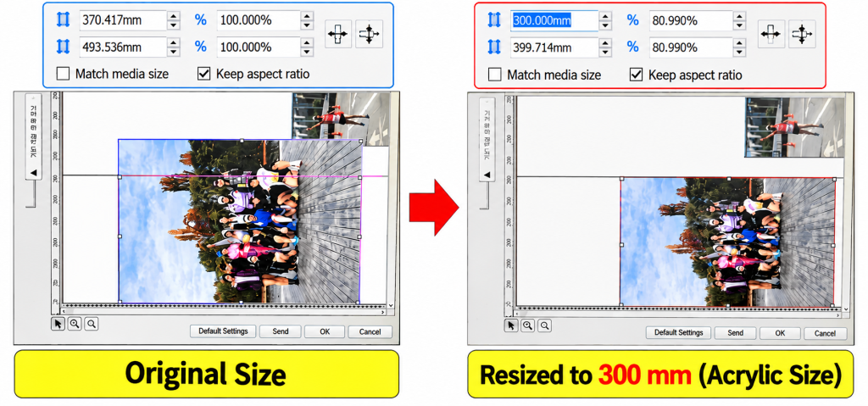Click horizontal-arrows centering icon beside 100.000% fields
This screenshot has width=868, height=406.
click(337, 34)
